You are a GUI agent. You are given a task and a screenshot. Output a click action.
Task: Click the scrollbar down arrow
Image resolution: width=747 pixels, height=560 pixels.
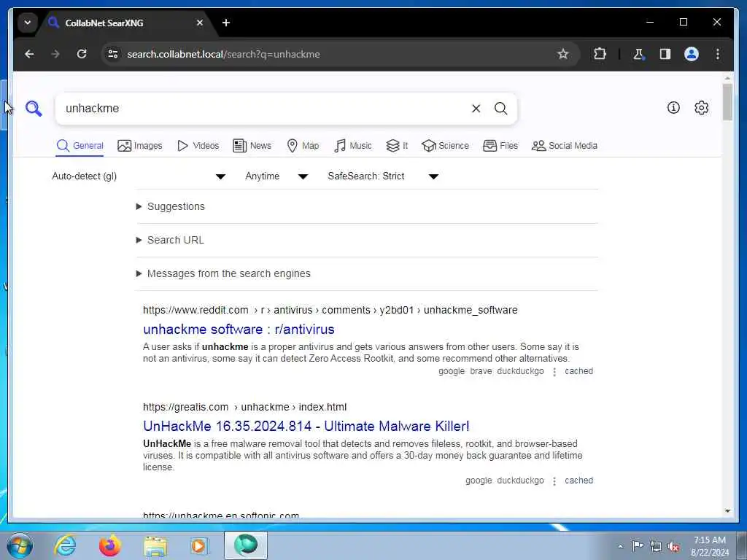click(x=727, y=511)
